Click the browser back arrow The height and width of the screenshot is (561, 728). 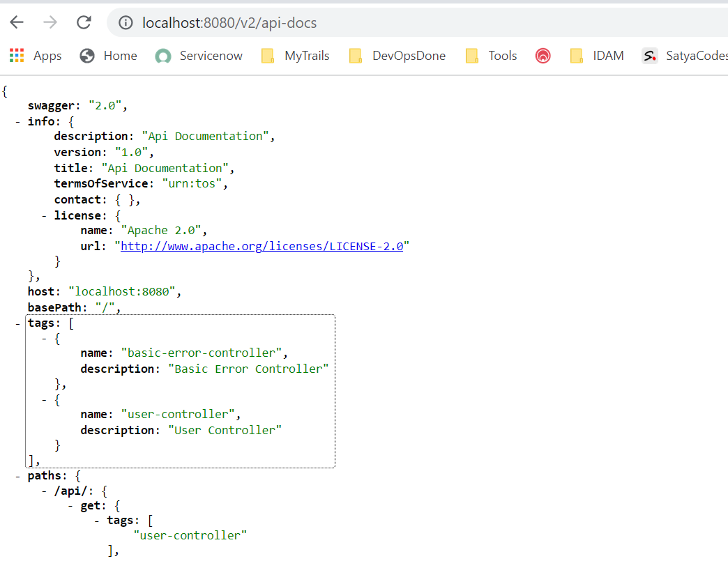point(17,22)
